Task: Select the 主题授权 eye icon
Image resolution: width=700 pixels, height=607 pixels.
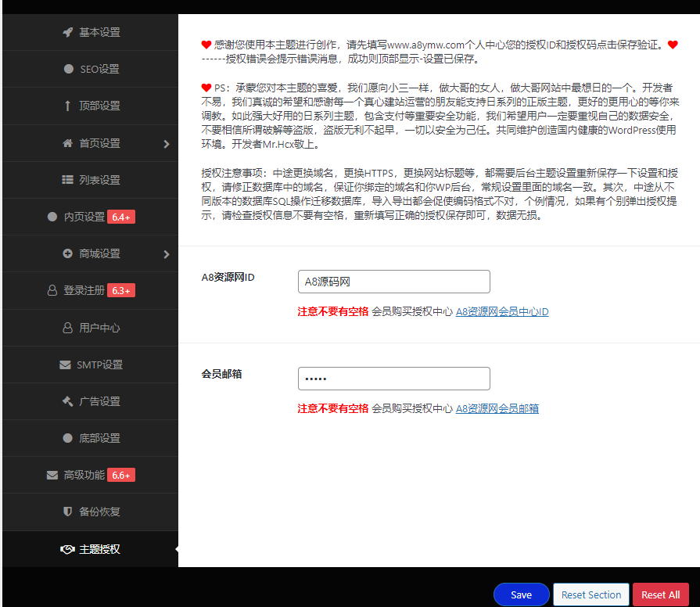Action: (x=68, y=548)
